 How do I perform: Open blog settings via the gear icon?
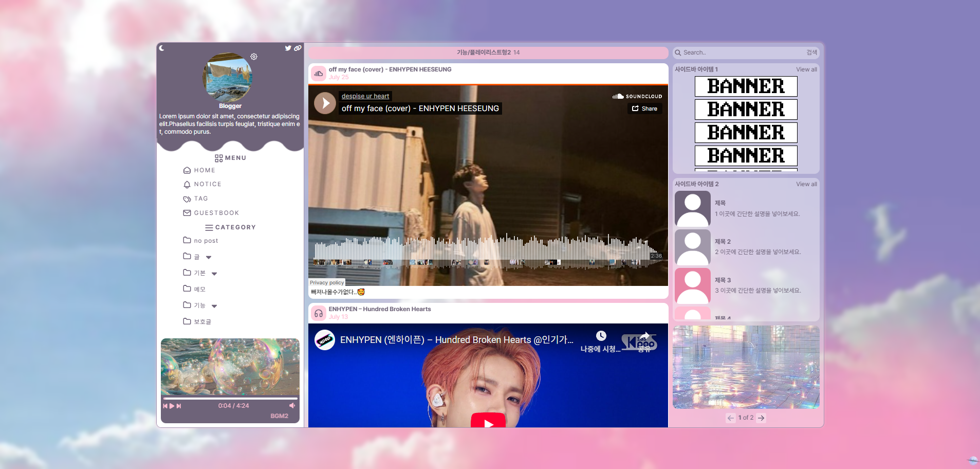coord(254,57)
